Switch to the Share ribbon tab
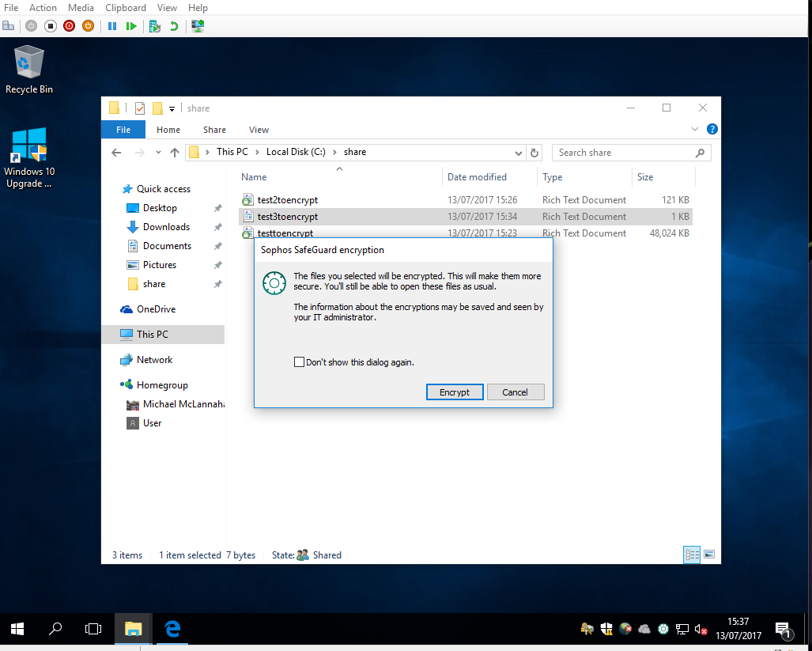Viewport: 812px width, 651px height. pyautogui.click(x=214, y=130)
